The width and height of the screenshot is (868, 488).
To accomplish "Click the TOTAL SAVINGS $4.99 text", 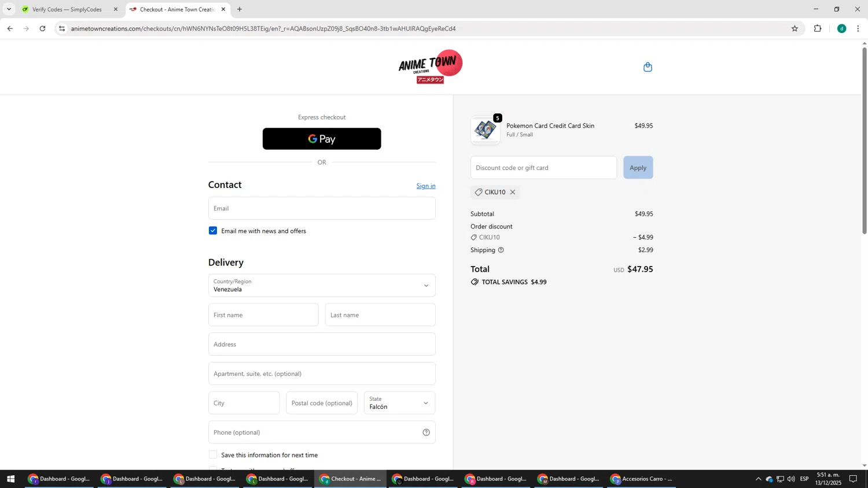I will (x=514, y=282).
